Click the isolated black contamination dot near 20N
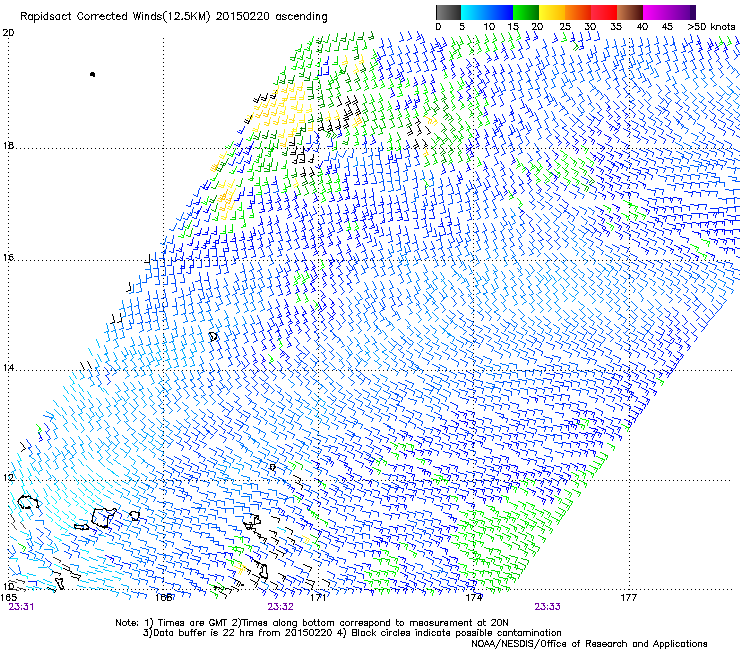 (x=92, y=74)
